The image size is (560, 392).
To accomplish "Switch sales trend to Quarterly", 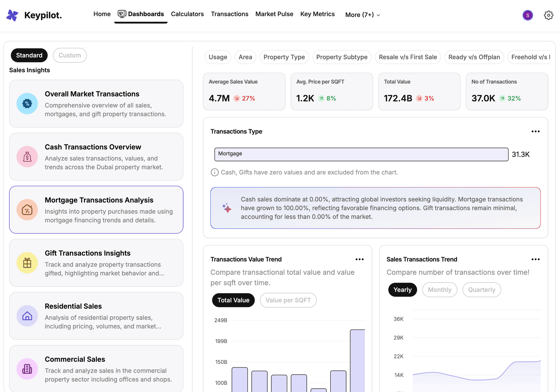I will pos(482,290).
